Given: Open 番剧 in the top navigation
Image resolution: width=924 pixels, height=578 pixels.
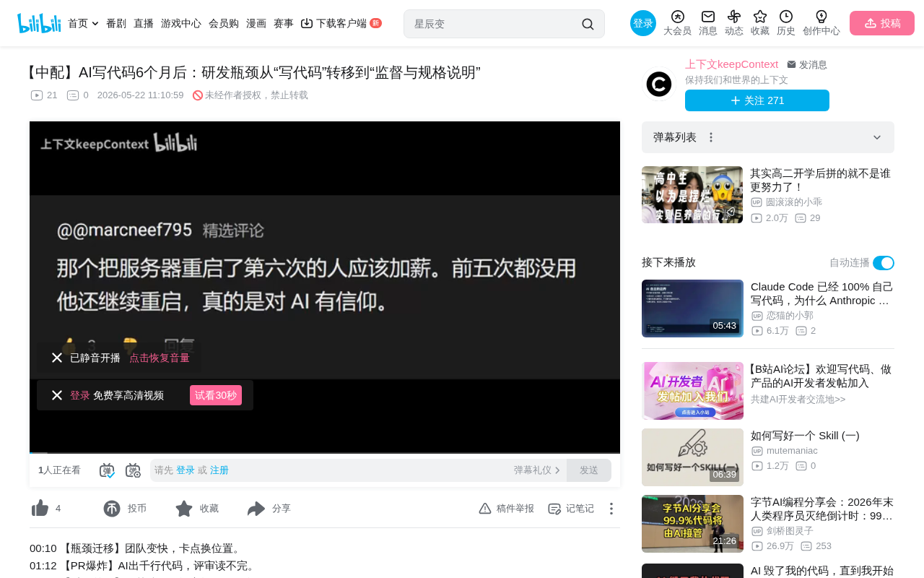Looking at the screenshot, I should (116, 23).
